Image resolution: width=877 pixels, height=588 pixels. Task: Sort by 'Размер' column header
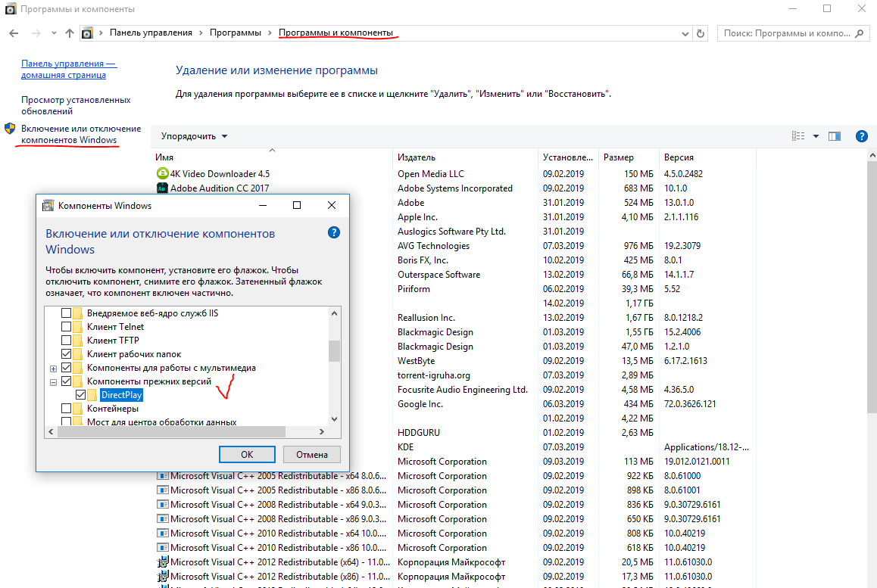tap(629, 157)
